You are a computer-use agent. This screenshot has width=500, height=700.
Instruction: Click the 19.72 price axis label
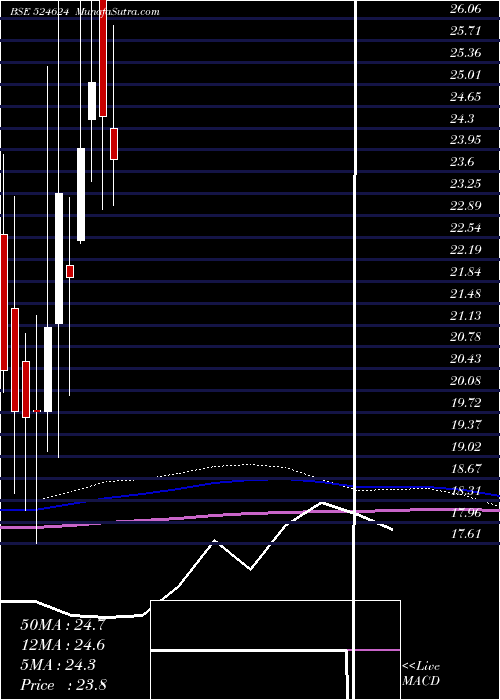pos(466,403)
